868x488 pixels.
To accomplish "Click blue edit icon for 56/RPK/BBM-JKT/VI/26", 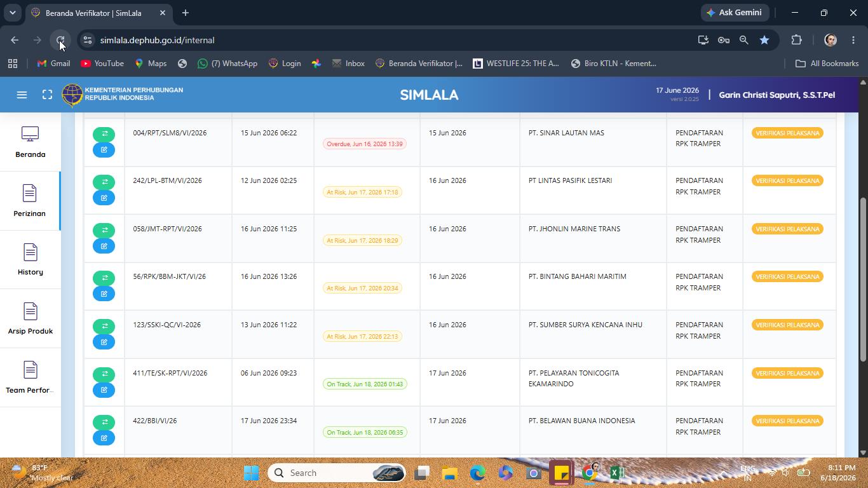I will [104, 294].
